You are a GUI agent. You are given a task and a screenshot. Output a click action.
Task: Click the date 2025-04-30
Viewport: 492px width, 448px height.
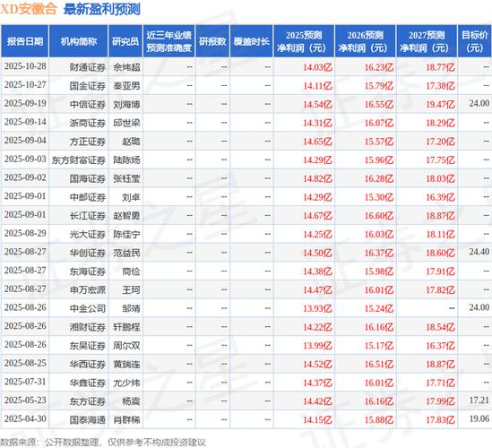(x=25, y=419)
